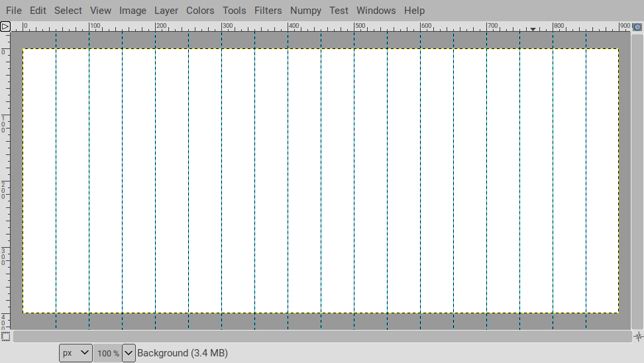The height and width of the screenshot is (363, 644).
Task: Open the Edit menu
Action: 38,10
